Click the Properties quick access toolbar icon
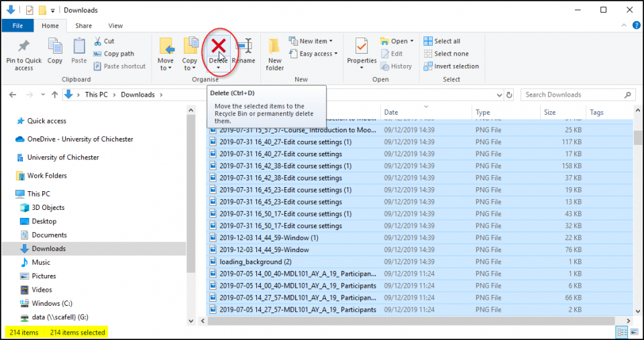This screenshot has height=340, width=644. click(x=30, y=10)
